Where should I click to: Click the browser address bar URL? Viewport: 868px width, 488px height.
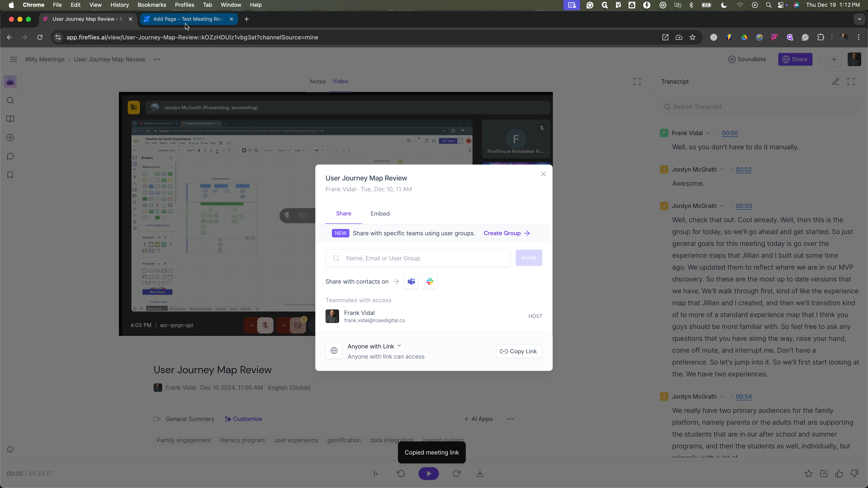pos(192,37)
